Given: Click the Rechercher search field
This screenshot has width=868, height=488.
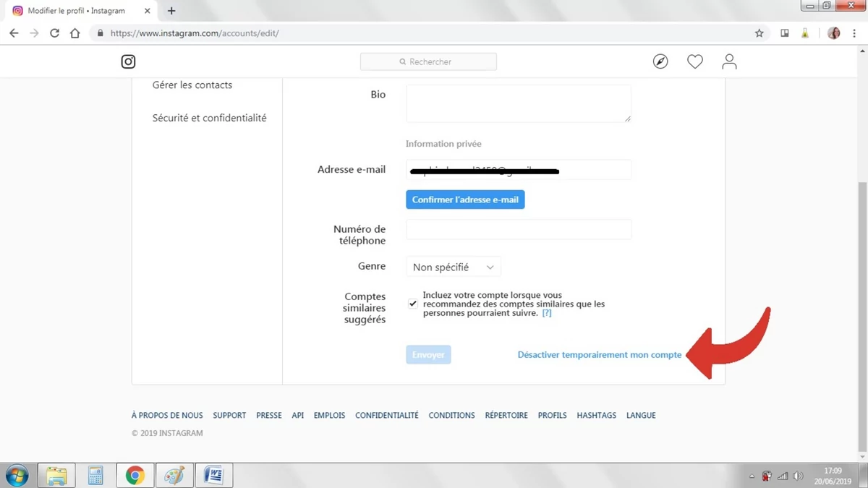Looking at the screenshot, I should pyautogui.click(x=428, y=61).
